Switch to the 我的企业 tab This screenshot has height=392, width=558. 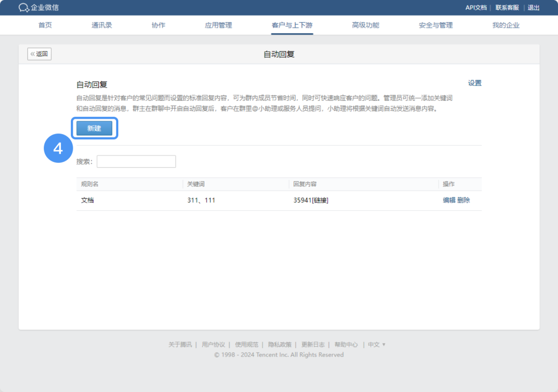[505, 25]
